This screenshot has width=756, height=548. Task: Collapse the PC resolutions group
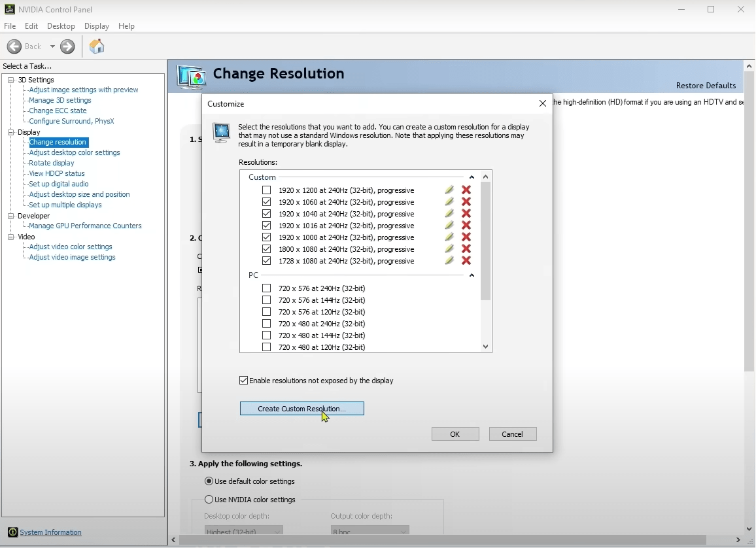click(x=472, y=275)
